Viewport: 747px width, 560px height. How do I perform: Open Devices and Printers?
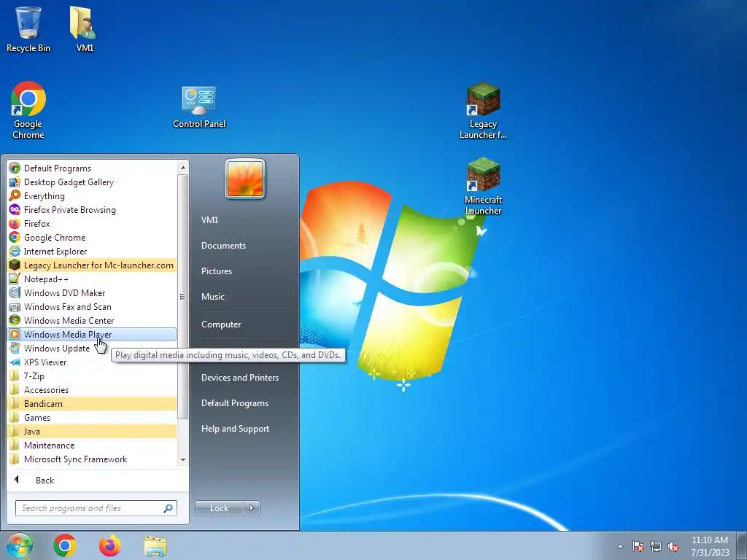point(244,378)
